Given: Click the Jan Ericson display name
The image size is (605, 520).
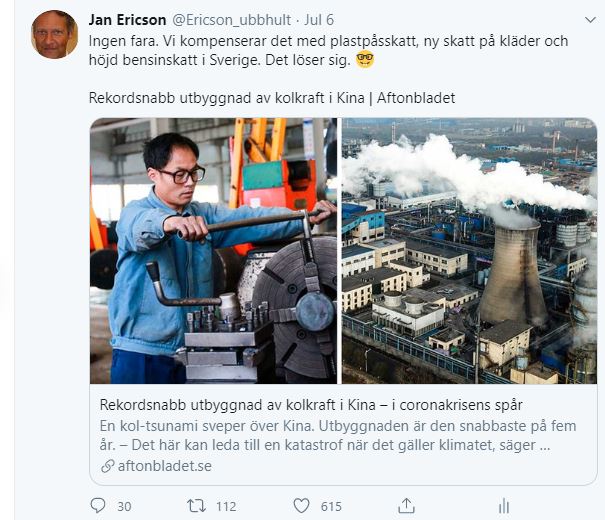Looking at the screenshot, I should click(127, 20).
